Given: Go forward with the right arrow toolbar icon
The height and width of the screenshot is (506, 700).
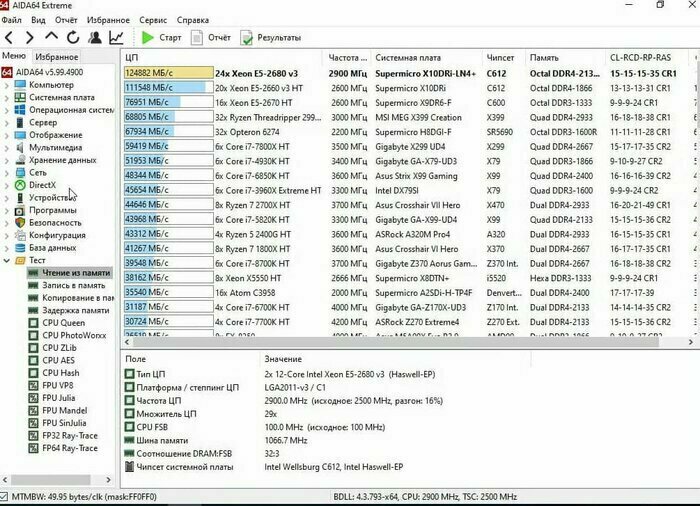Looking at the screenshot, I should [29, 38].
